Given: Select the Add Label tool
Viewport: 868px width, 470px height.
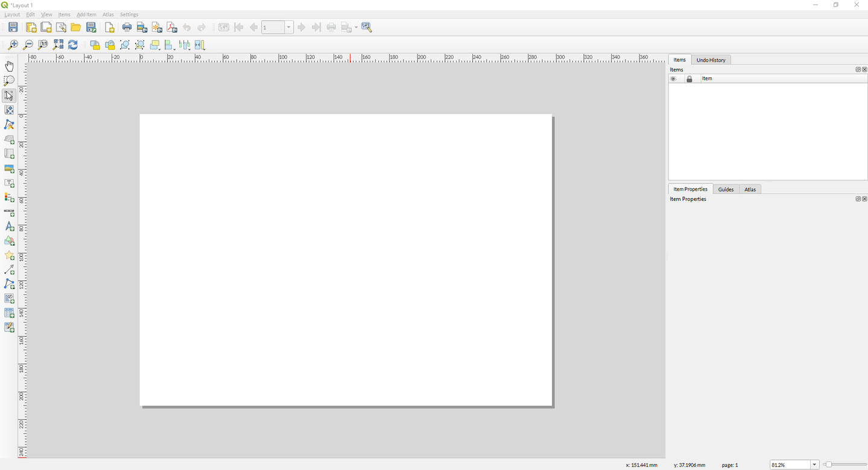Looking at the screenshot, I should (9, 183).
